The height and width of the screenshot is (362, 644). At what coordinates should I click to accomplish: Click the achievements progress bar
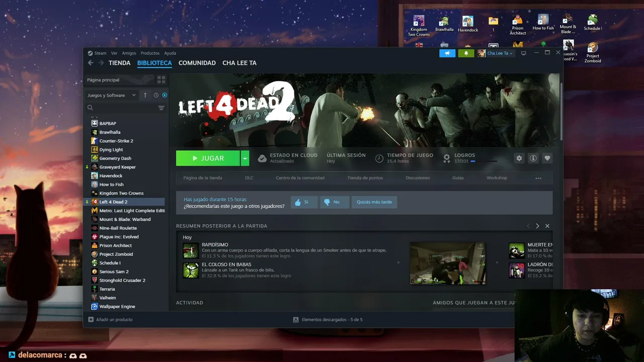[484, 161]
